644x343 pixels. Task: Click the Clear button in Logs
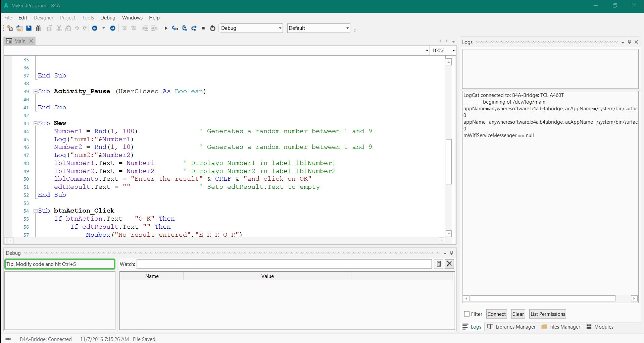518,314
